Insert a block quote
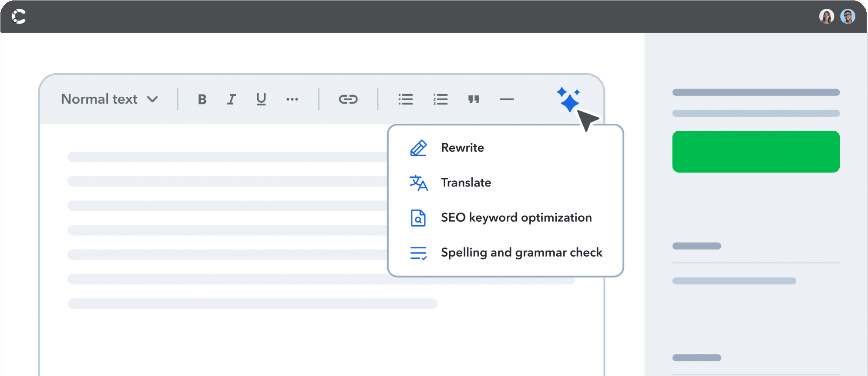The width and height of the screenshot is (868, 376). (x=474, y=99)
